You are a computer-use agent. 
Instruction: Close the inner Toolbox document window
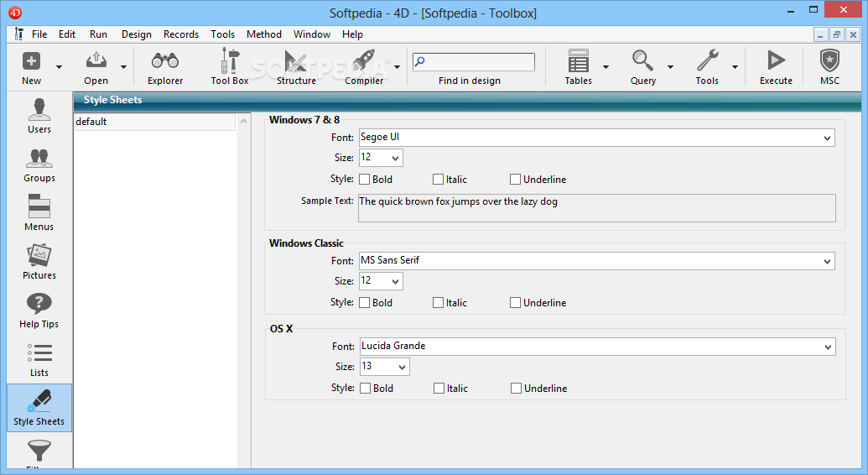click(x=853, y=34)
